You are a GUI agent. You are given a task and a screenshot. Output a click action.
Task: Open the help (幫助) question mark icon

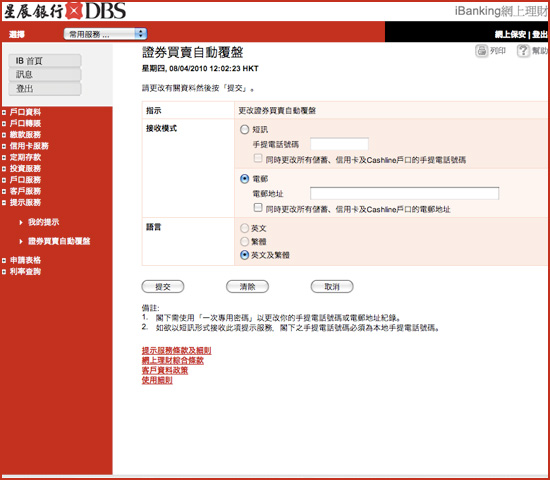coord(523,51)
